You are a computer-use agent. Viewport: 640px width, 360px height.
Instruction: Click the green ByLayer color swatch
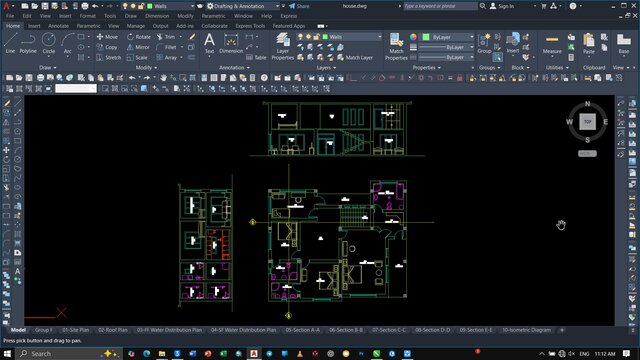coord(426,37)
